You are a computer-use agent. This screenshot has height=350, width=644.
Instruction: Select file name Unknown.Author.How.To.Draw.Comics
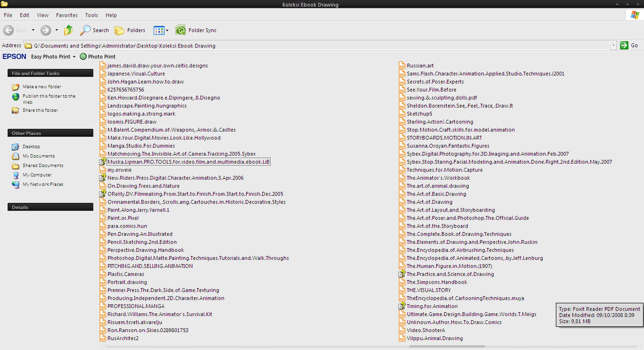coord(454,322)
